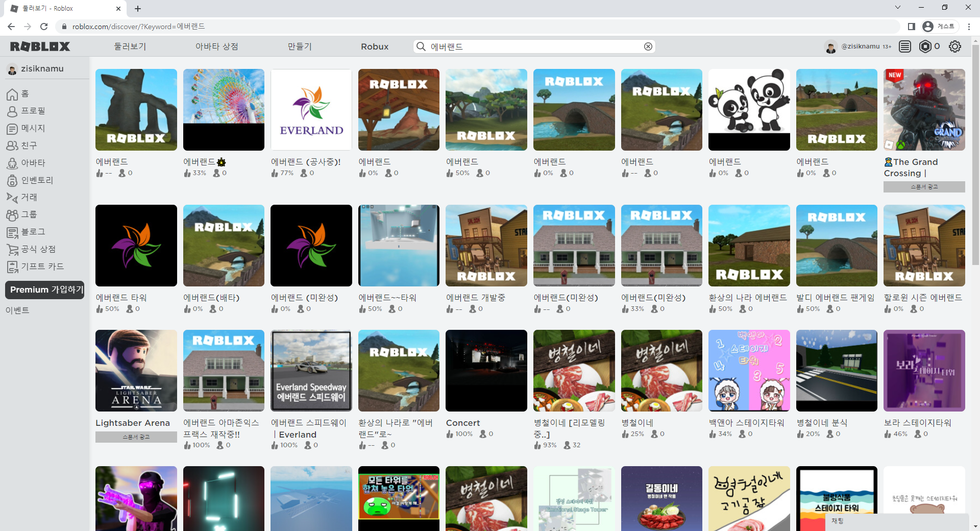Clear the search box text
The image size is (980, 531).
pyautogui.click(x=648, y=46)
